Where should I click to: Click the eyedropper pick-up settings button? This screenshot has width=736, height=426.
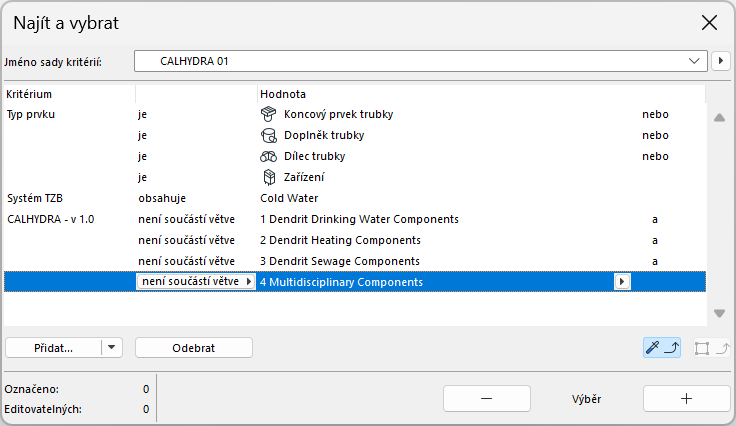pos(663,348)
